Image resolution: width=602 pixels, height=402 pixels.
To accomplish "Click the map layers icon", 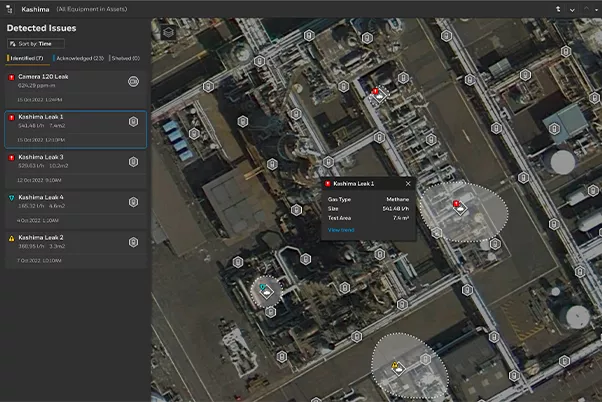I will [168, 33].
